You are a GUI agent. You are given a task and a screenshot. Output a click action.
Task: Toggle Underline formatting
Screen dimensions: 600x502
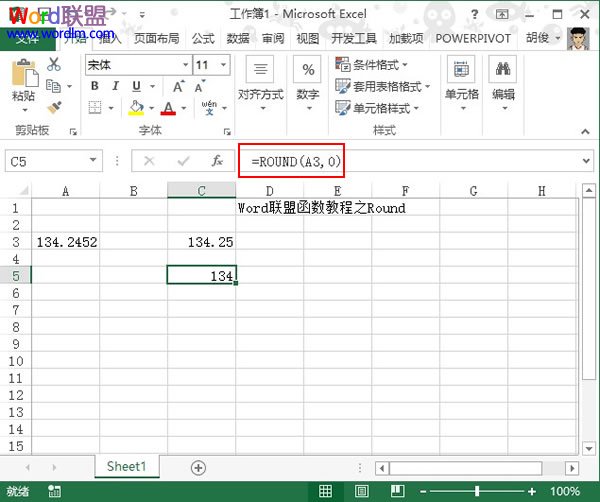[x=136, y=86]
